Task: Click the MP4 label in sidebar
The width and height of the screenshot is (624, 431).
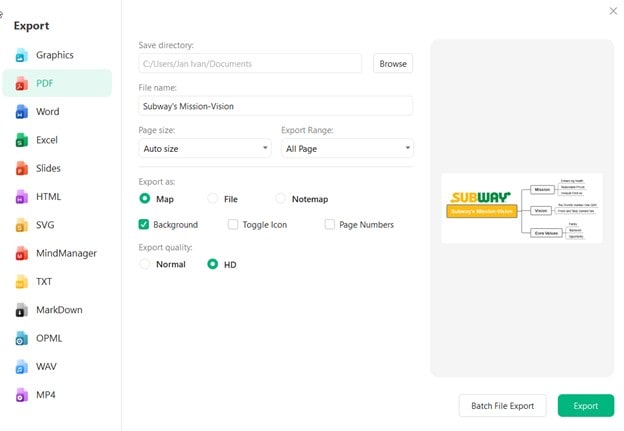Action: (x=46, y=395)
